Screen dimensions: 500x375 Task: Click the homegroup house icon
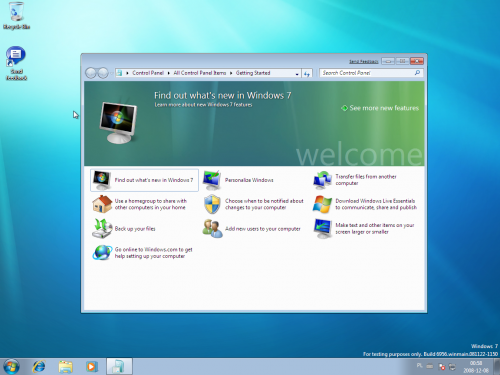click(102, 204)
